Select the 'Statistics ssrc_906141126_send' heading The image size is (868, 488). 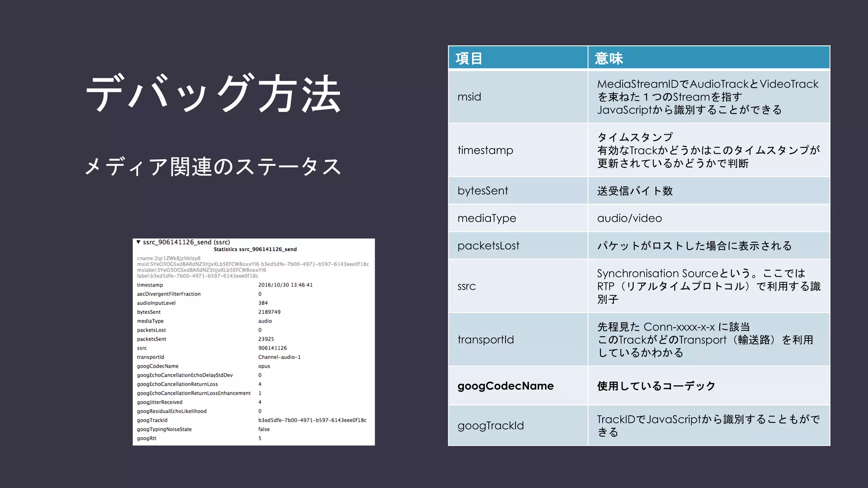255,249
